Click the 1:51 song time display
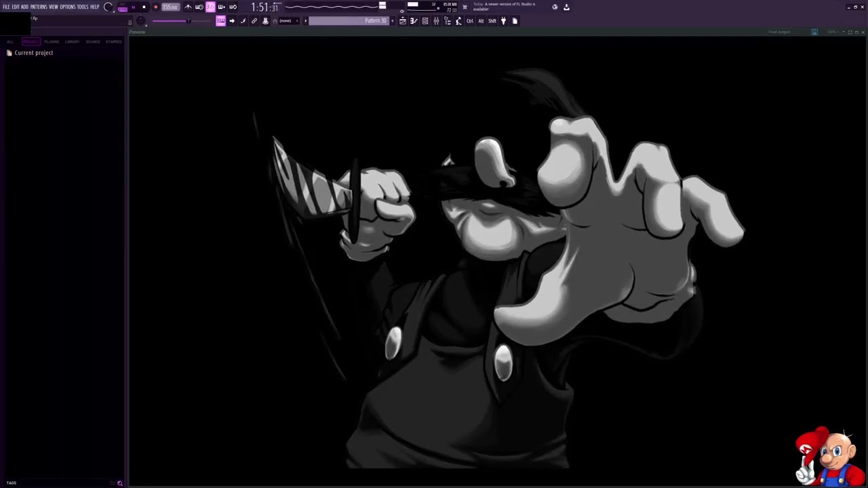The height and width of the screenshot is (488, 868). point(264,7)
